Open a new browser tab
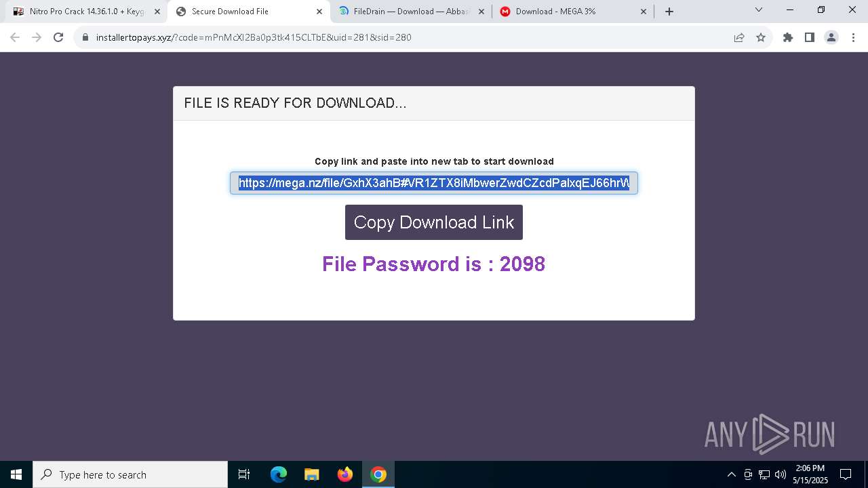The height and width of the screenshot is (488, 868). 669,12
